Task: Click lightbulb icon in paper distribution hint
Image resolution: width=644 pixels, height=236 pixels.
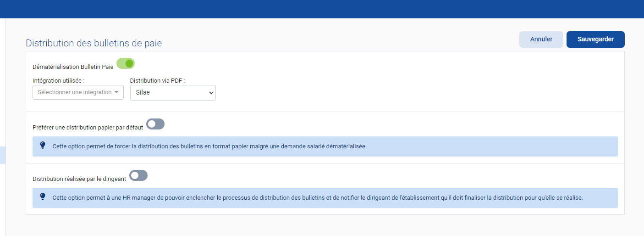Action: pyautogui.click(x=43, y=145)
